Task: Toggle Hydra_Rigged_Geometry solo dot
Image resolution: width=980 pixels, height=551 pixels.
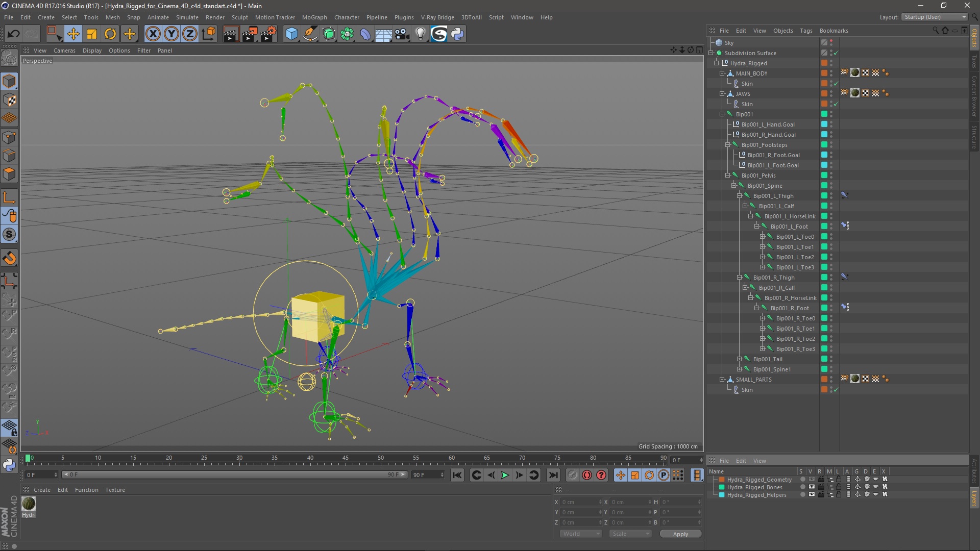Action: tap(802, 480)
